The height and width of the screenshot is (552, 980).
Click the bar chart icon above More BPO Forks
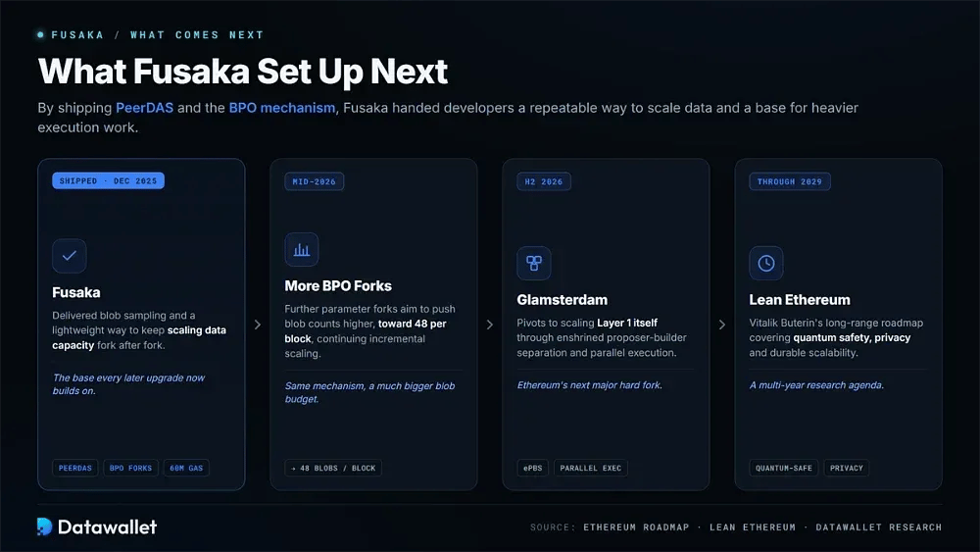click(x=302, y=249)
